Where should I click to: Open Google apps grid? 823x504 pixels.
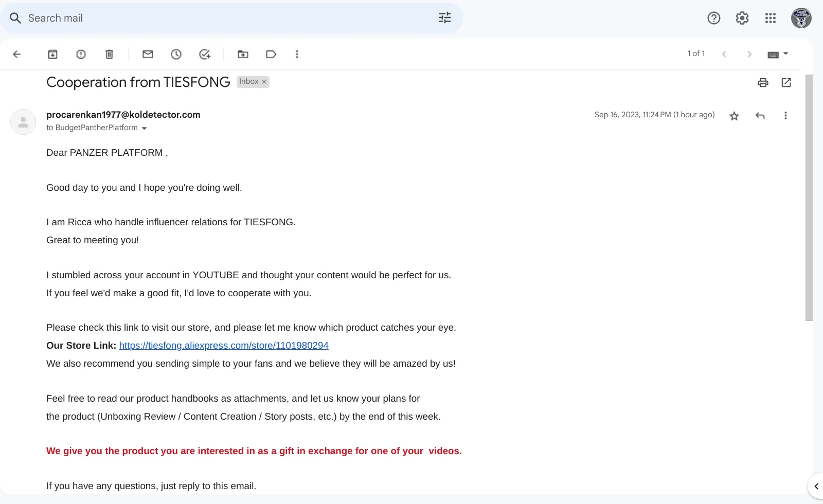point(771,18)
